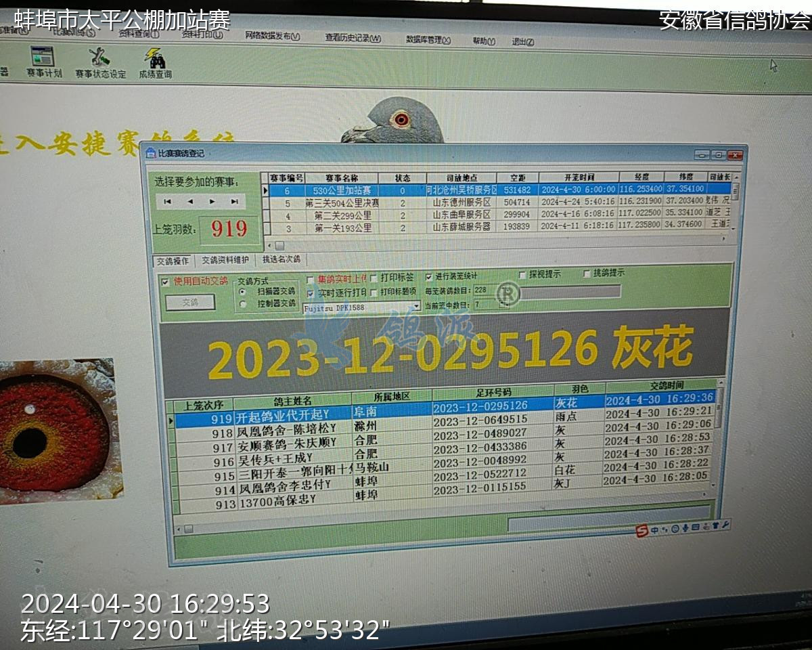Click the 上笼羽数 919 counter

tap(229, 229)
